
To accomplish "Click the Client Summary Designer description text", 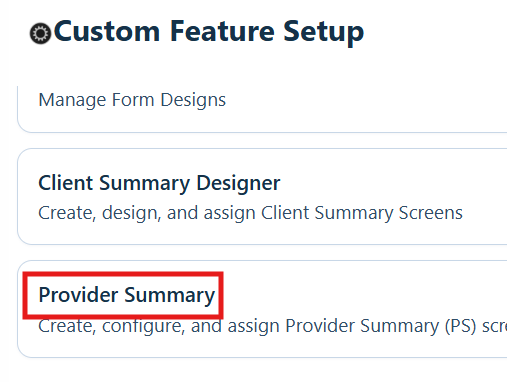I will pos(250,213).
